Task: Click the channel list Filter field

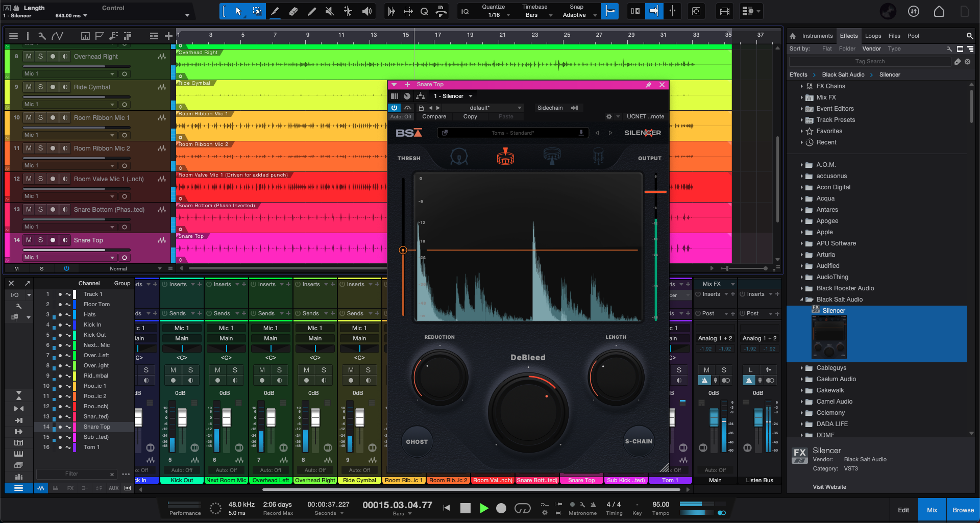Action: point(76,474)
